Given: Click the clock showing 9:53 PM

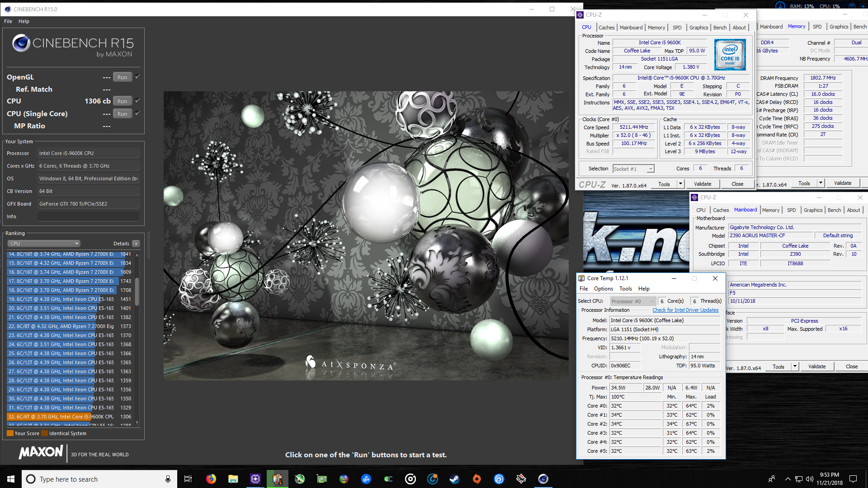Looking at the screenshot, I should click(x=829, y=475).
